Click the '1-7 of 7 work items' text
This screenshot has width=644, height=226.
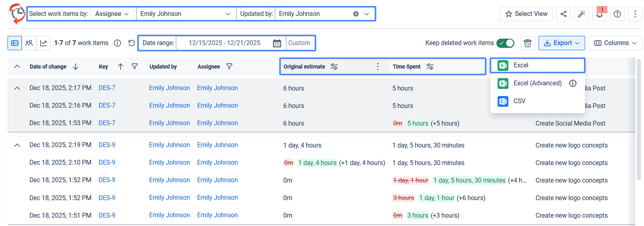82,43
